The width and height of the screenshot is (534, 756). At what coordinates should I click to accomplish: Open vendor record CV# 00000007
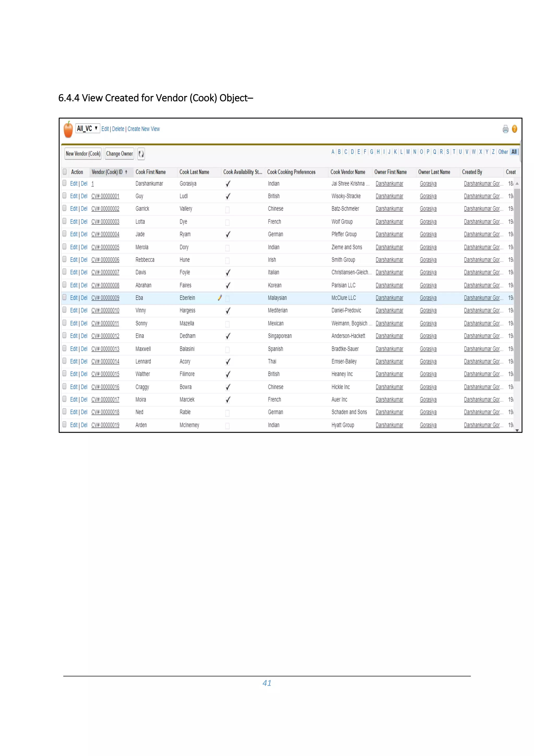(105, 272)
